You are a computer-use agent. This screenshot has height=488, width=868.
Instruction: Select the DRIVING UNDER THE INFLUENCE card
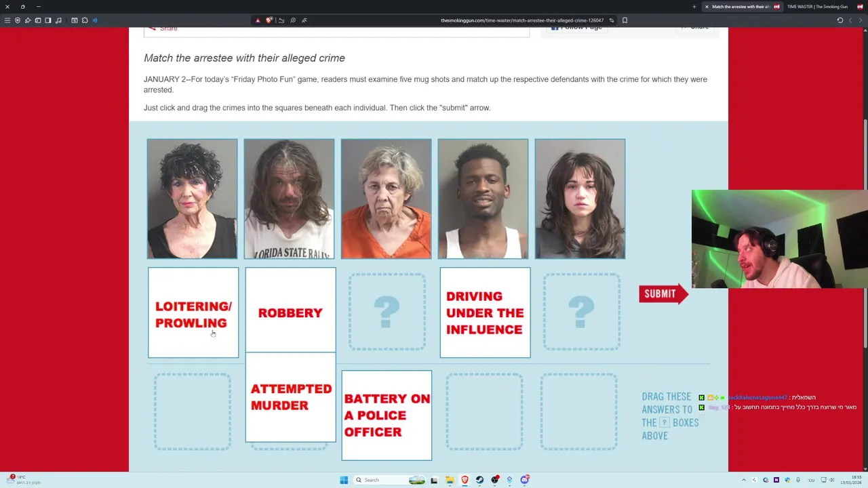click(x=485, y=312)
